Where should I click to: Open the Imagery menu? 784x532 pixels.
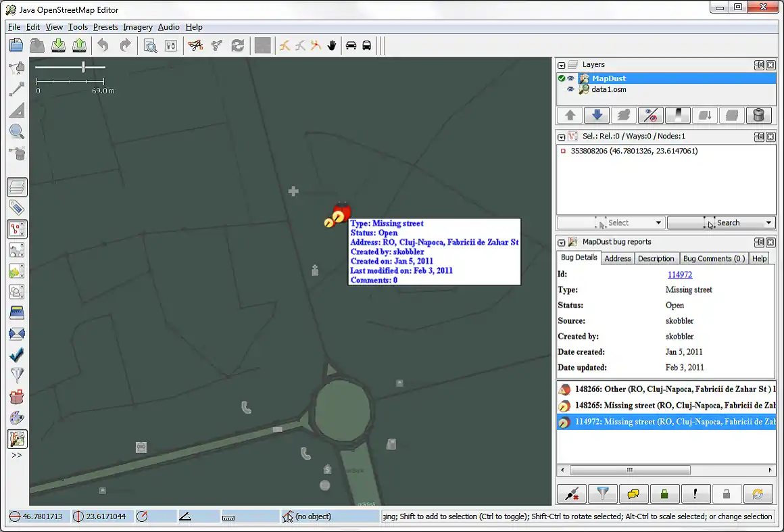(138, 27)
